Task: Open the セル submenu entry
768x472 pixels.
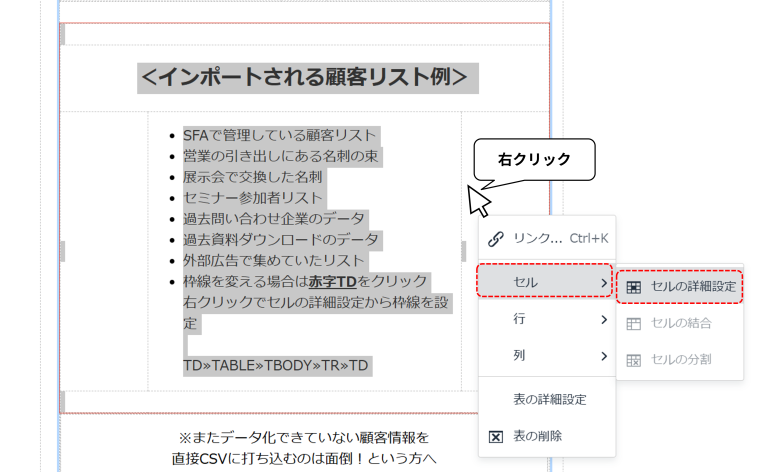Action: click(545, 283)
